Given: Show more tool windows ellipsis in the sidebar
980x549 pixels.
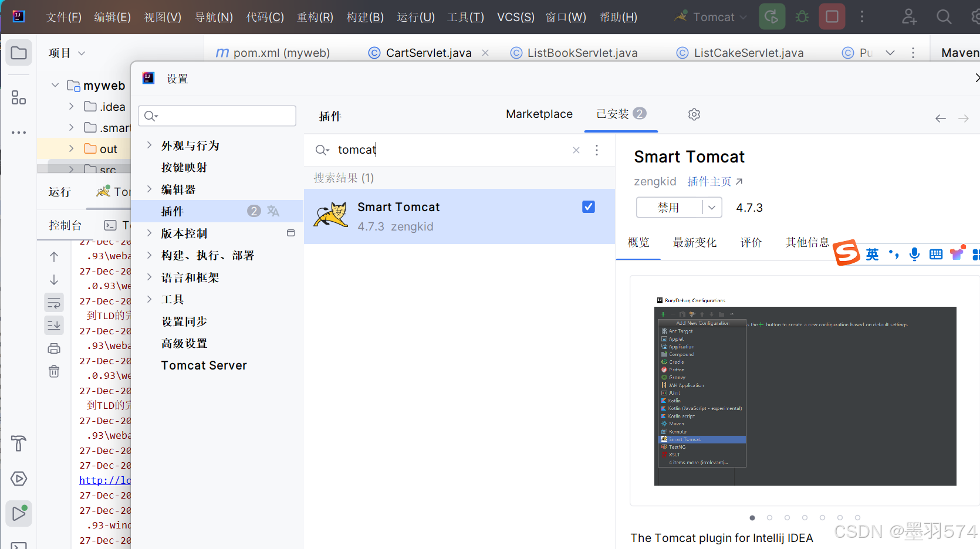Looking at the screenshot, I should pyautogui.click(x=19, y=133).
